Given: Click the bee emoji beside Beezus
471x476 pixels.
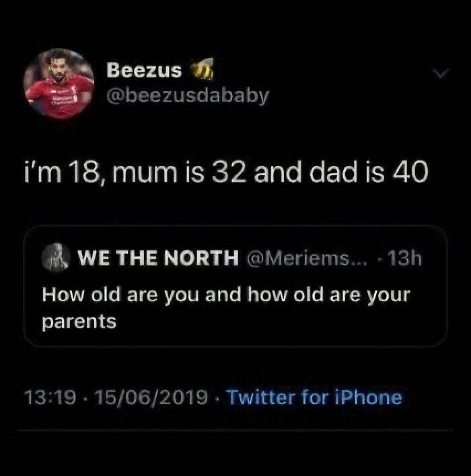Looking at the screenshot, I should pyautogui.click(x=200, y=70).
